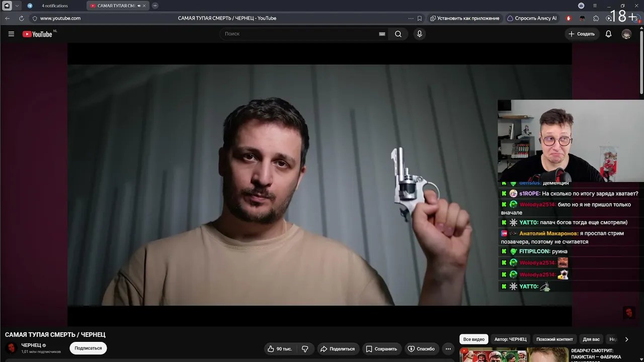Open the red hand adblock extension
Screen dimensions: 644x362
(569, 18)
